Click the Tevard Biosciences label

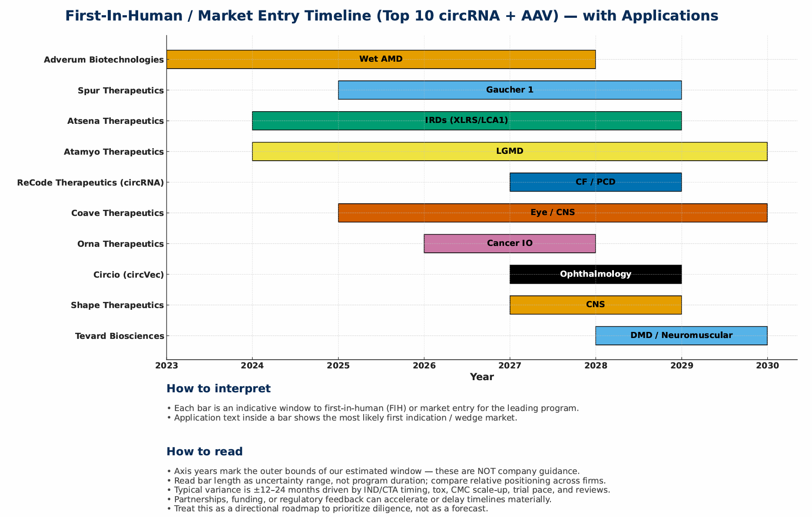pos(119,336)
